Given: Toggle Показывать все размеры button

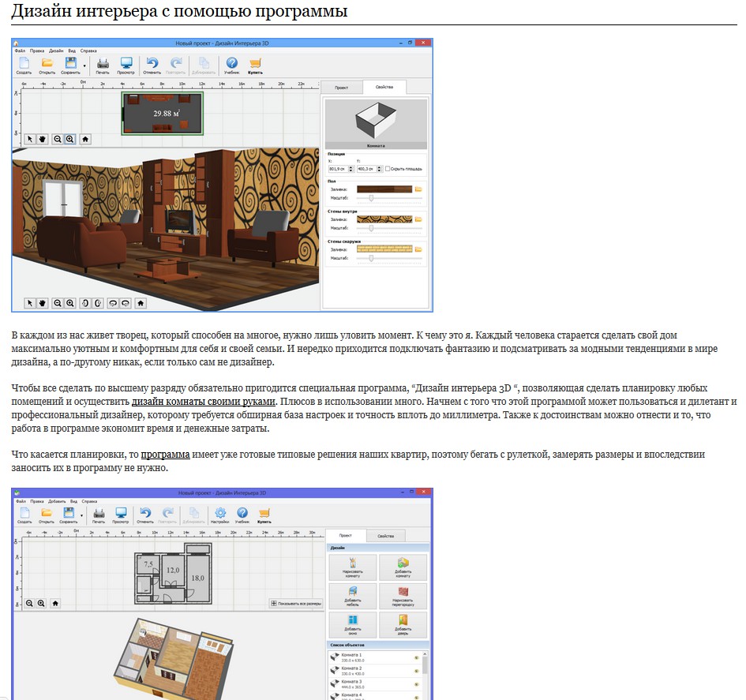Looking at the screenshot, I should pyautogui.click(x=296, y=604).
